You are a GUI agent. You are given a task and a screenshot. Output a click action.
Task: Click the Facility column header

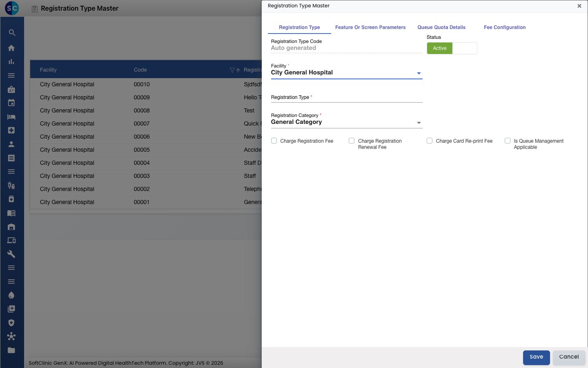pyautogui.click(x=48, y=70)
